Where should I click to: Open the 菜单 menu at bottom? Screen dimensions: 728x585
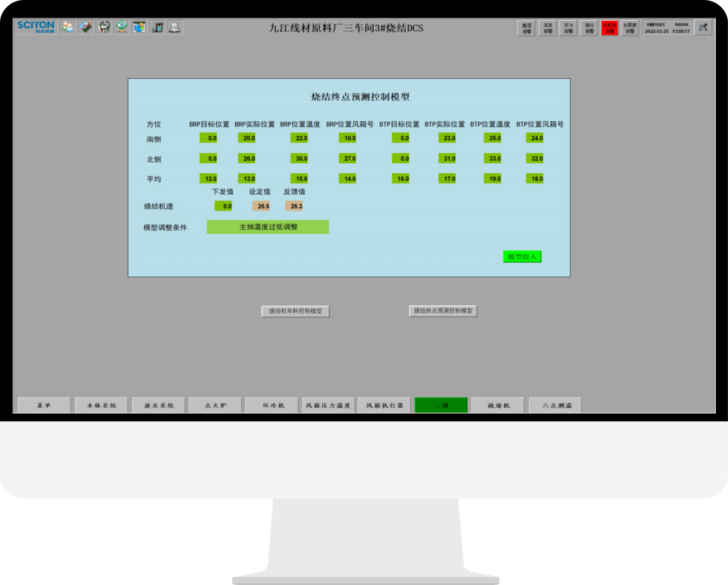[44, 405]
